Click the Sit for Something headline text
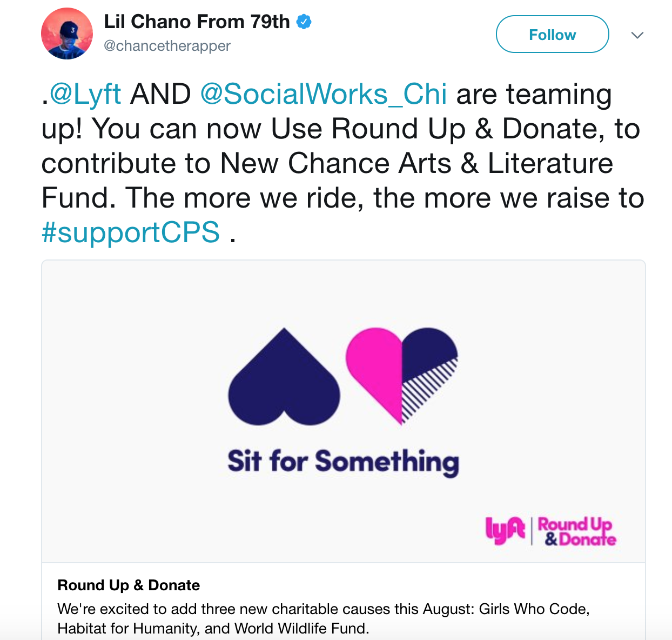Screen dimensions: 672x640 coord(343,462)
